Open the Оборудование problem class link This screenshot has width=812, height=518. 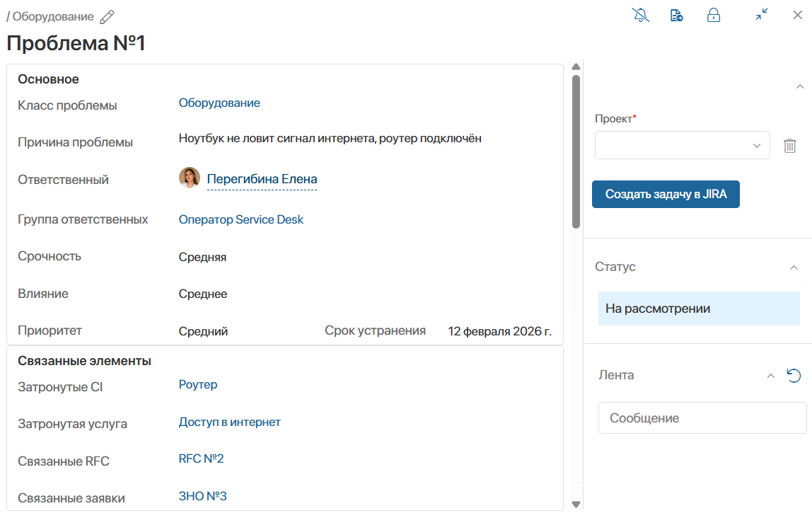coord(219,103)
